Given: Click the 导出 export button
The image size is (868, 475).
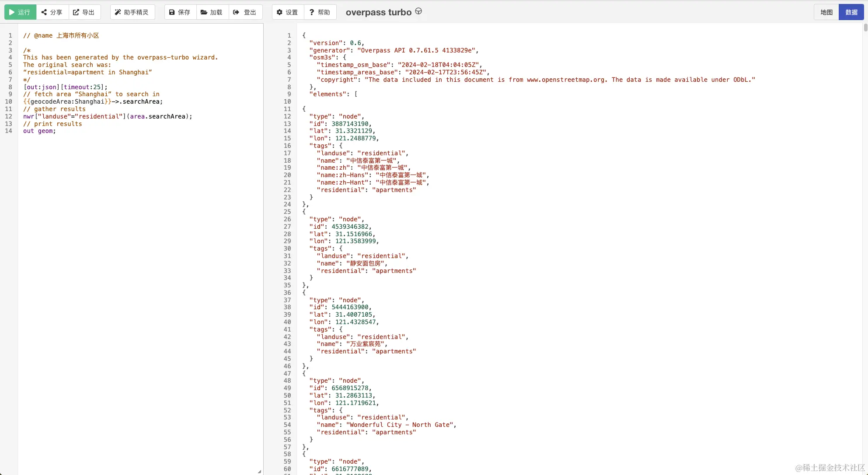Looking at the screenshot, I should [84, 12].
